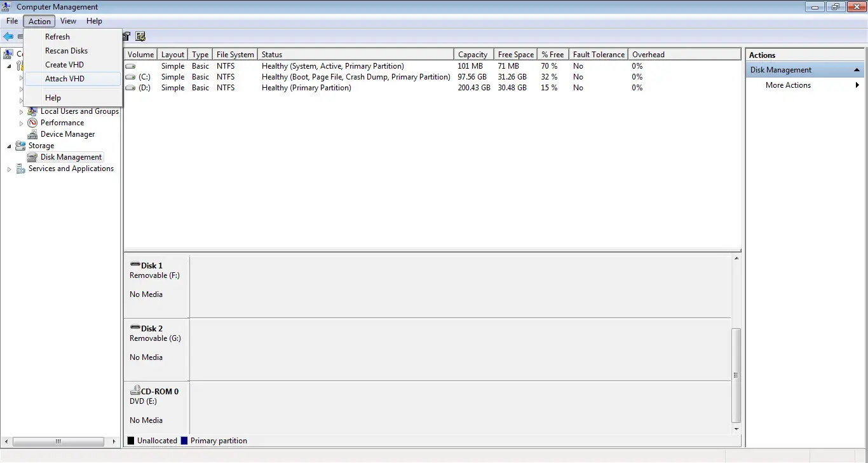Click the dark blue Primary partition legend swatch
The height and width of the screenshot is (463, 868).
pyautogui.click(x=184, y=441)
